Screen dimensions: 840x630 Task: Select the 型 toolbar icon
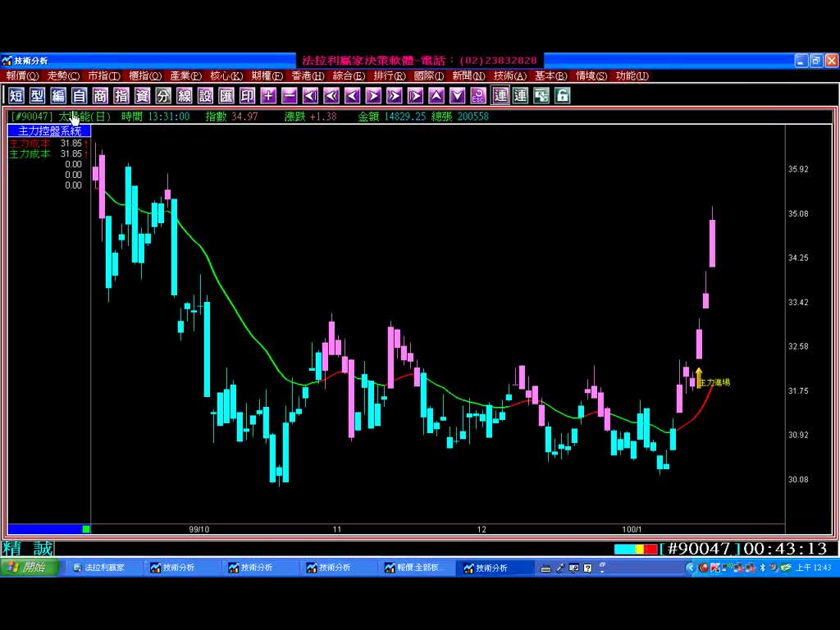37,96
